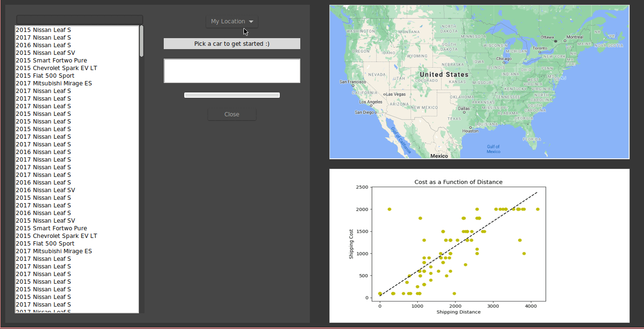Click Los Angeles on the map
644x329 pixels.
370,102
